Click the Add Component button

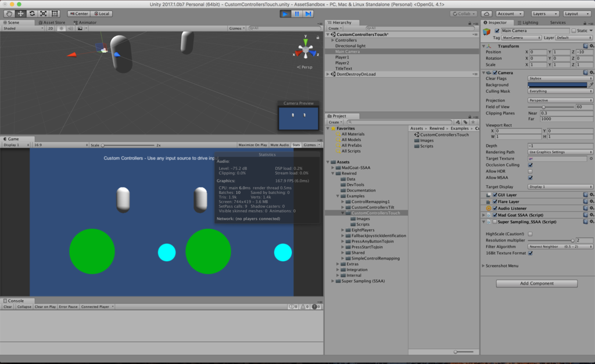pyautogui.click(x=536, y=283)
